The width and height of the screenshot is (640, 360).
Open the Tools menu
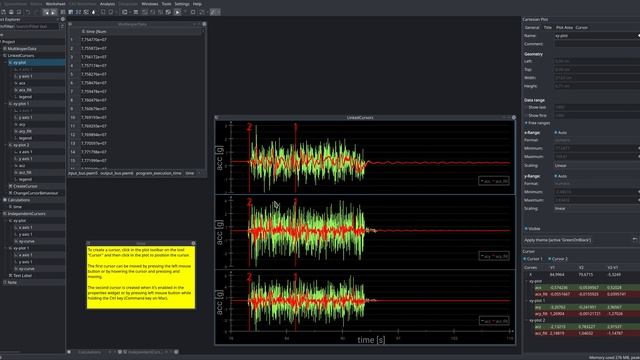pyautogui.click(x=167, y=4)
